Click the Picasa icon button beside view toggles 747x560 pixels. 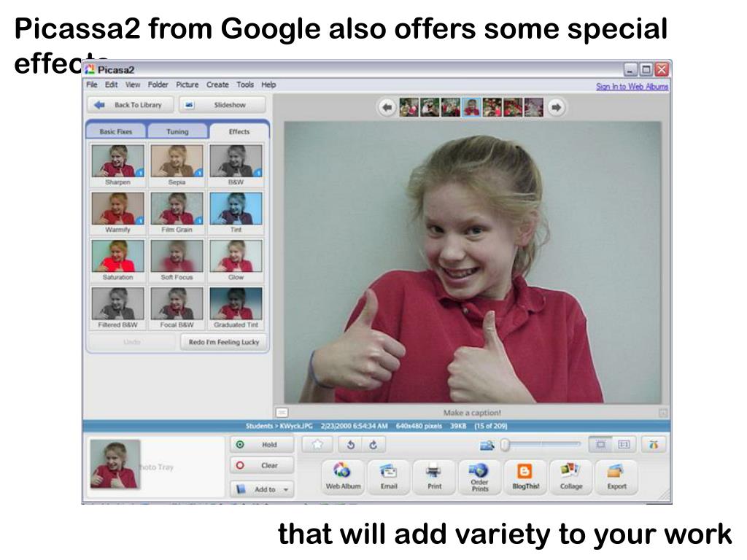pos(654,445)
